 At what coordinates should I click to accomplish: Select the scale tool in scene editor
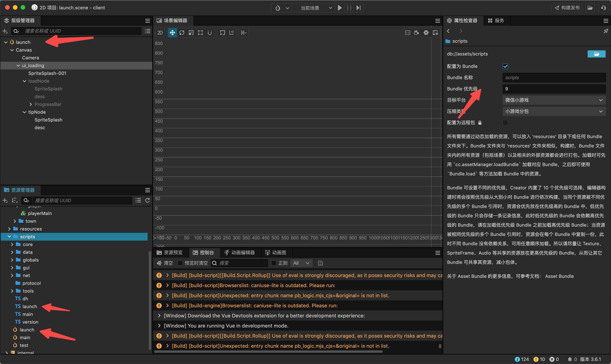(191, 33)
